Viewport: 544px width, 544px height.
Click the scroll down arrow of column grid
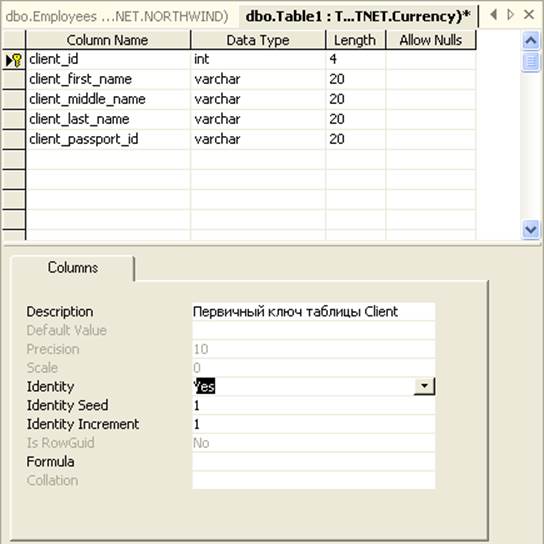click(531, 230)
